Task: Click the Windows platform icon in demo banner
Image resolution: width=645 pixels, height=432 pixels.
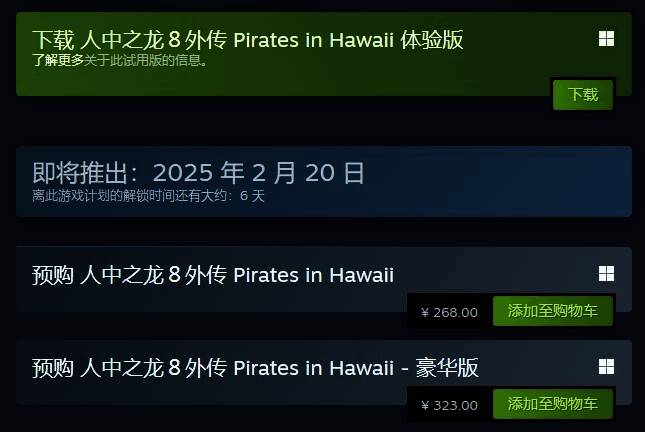Action: click(x=606, y=39)
